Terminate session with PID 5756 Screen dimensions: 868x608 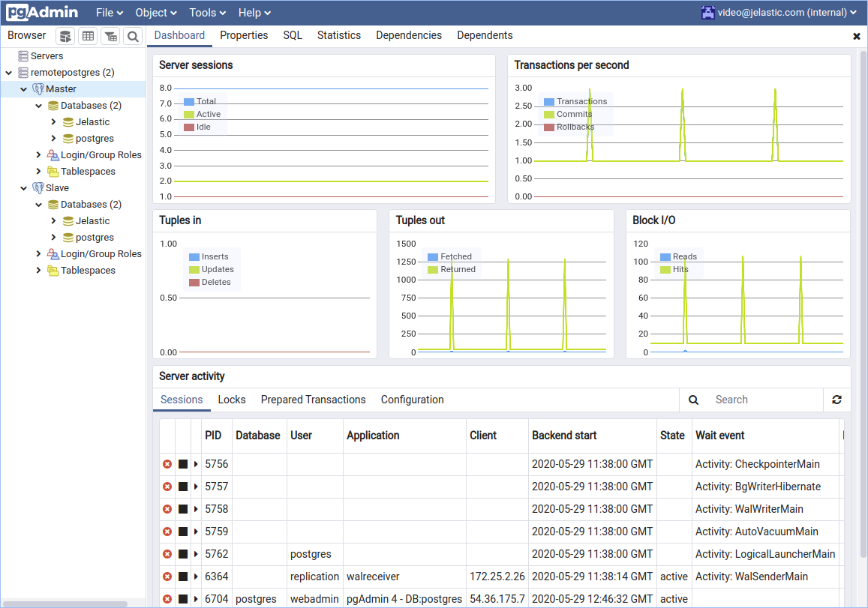coord(167,464)
